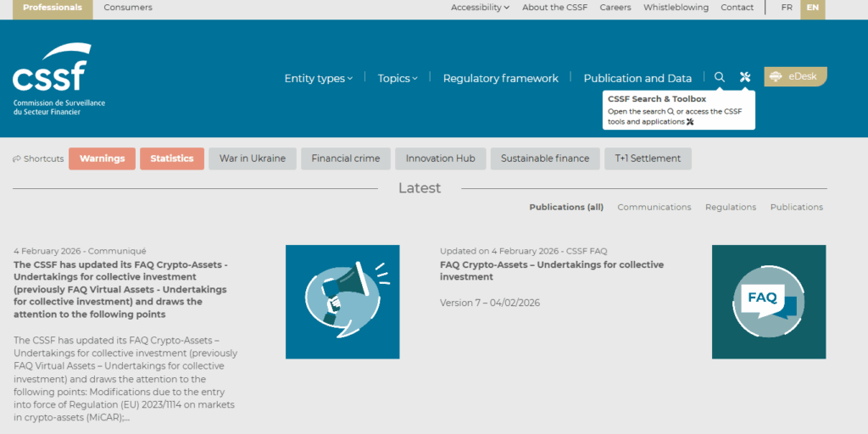This screenshot has width=868, height=434.
Task: Filter latest by Communications
Action: tap(654, 207)
